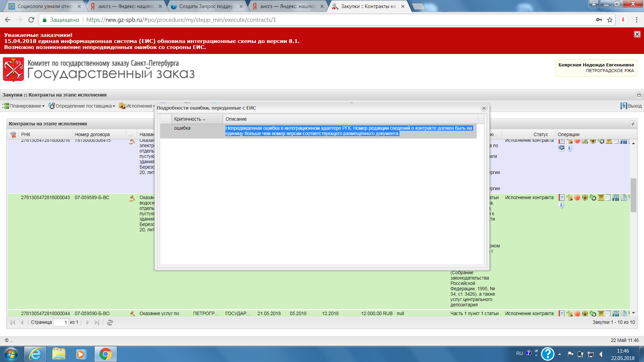Open Internet Explorer from taskbar

coord(35,354)
